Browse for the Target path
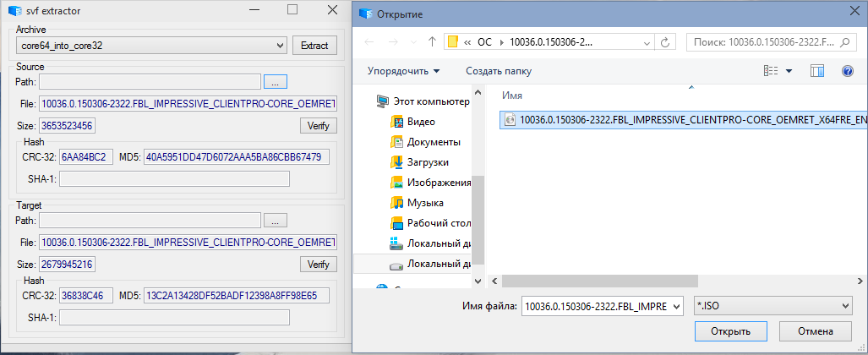 click(x=276, y=221)
